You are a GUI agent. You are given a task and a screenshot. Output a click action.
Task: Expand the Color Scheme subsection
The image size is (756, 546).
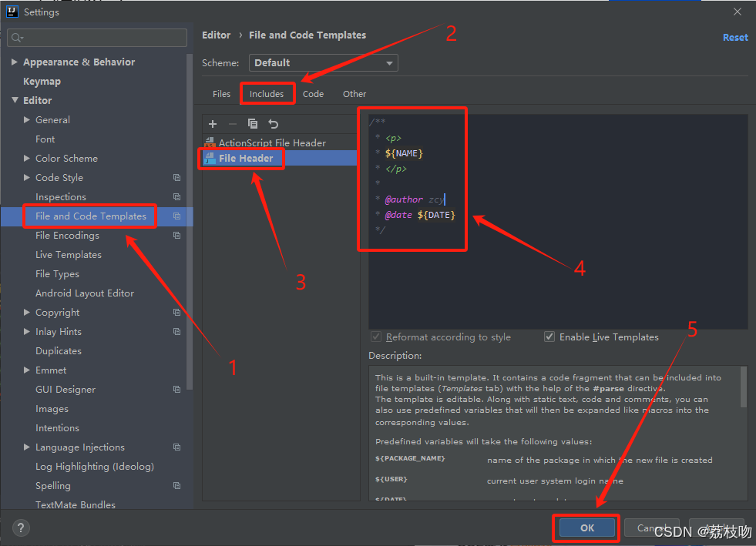(x=27, y=158)
